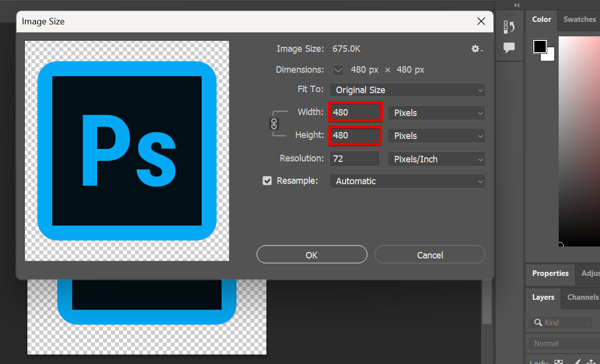Open the Fit To Original Size dropdown
This screenshot has width=600, height=364.
click(x=407, y=90)
